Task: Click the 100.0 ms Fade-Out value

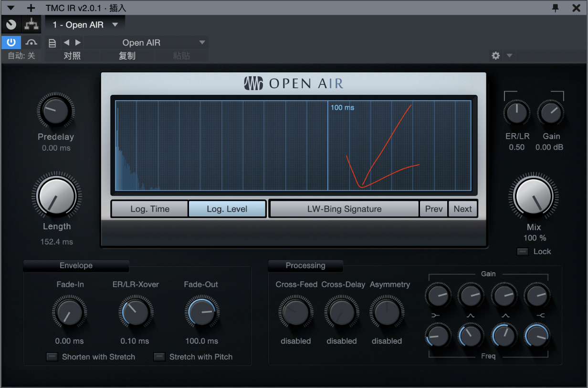Action: [201, 341]
